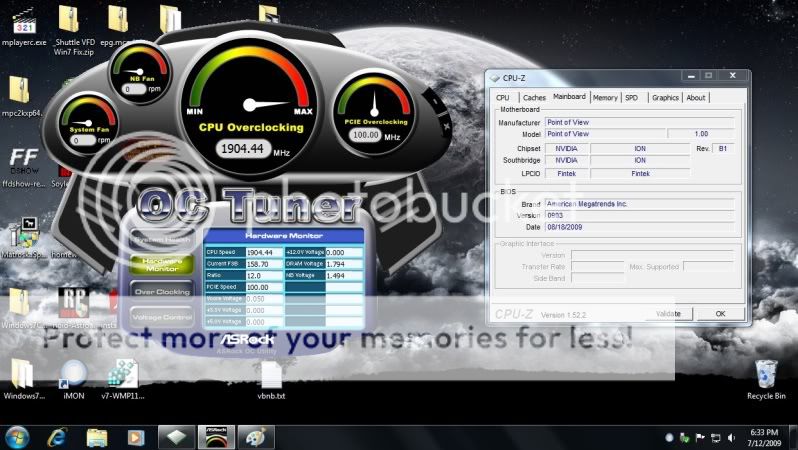Open the Action Center flag icon
Screen dimensions: 798x450
click(x=700, y=438)
